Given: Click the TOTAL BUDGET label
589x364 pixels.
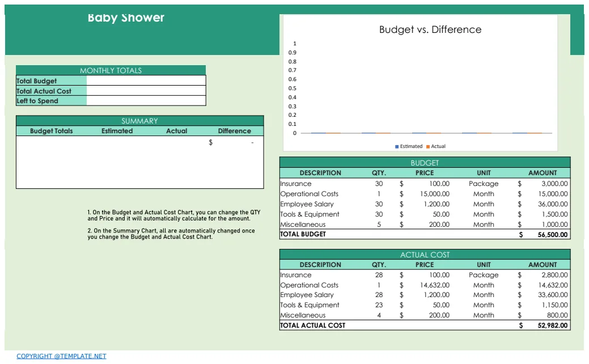Looking at the screenshot, I should coord(303,234).
